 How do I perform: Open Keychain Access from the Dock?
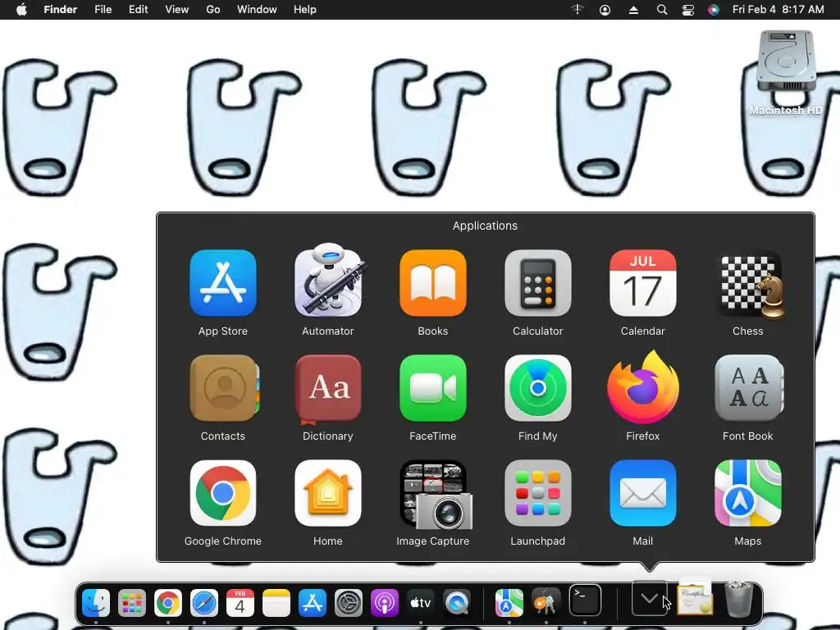(x=546, y=603)
